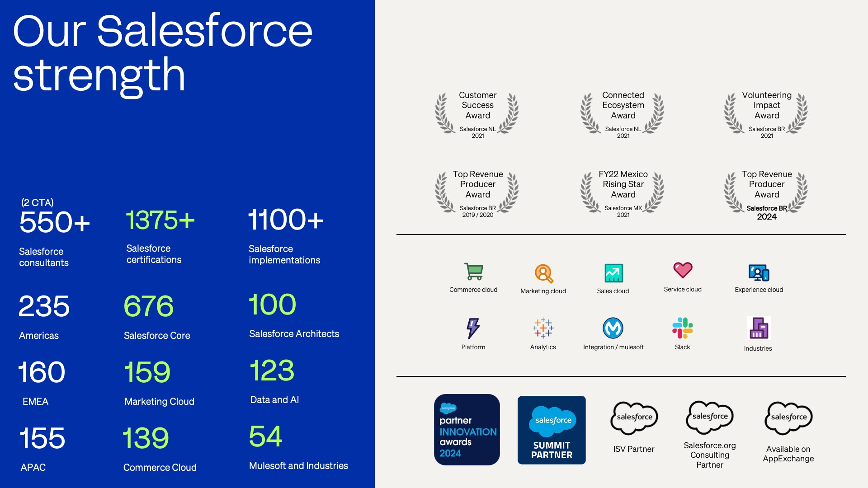
Task: Click the Customer Success Award laurel
Action: click(477, 114)
